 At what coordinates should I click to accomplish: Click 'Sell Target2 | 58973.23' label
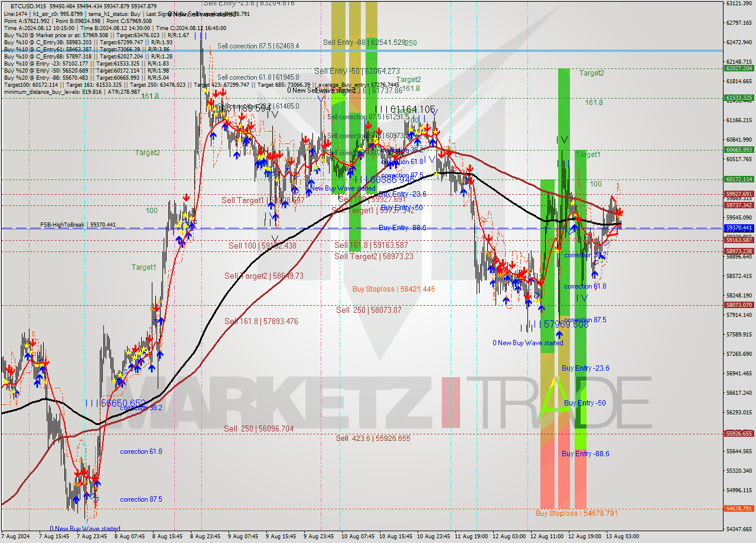tap(374, 256)
